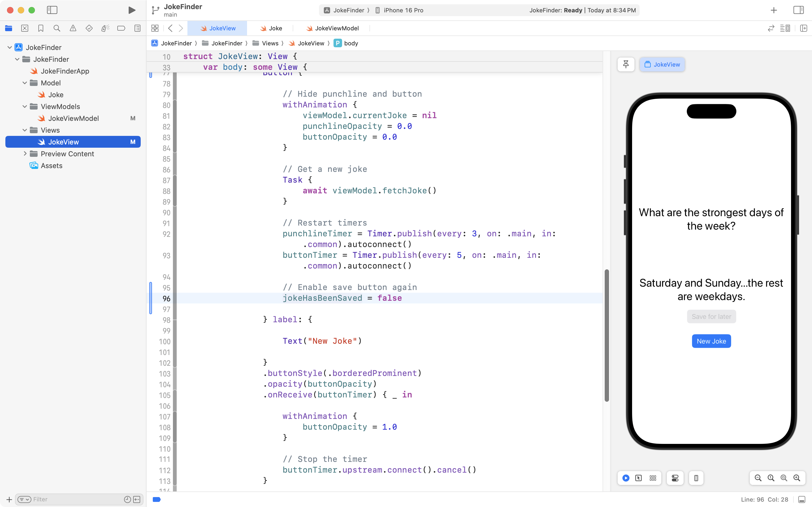Collapse the Model folder
812x507 pixels.
(24, 83)
